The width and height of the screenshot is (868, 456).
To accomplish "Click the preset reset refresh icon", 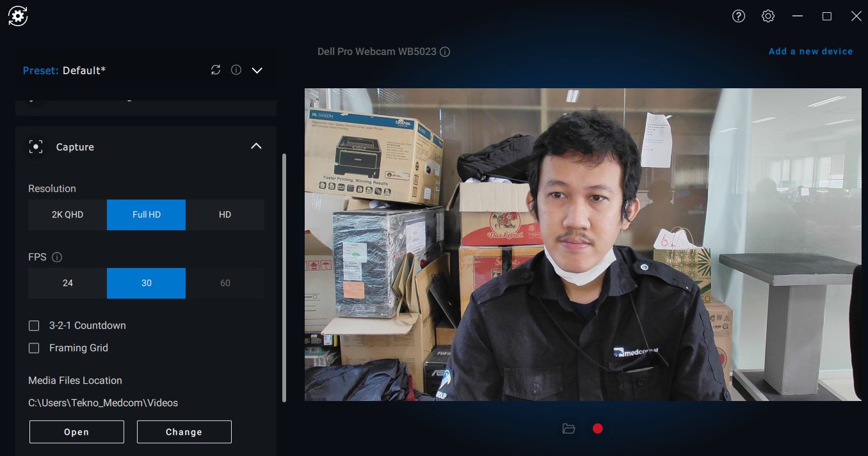I will pos(216,70).
